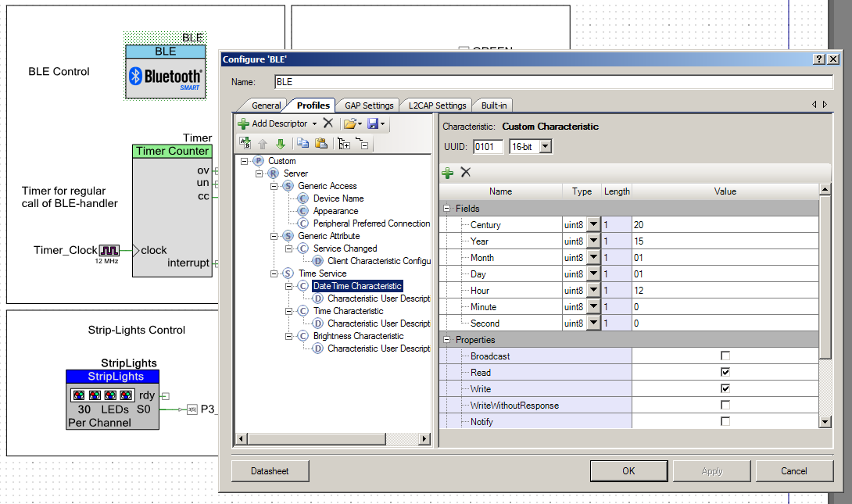
Task: Click the properties grid scroll down arrow
Action: (825, 422)
